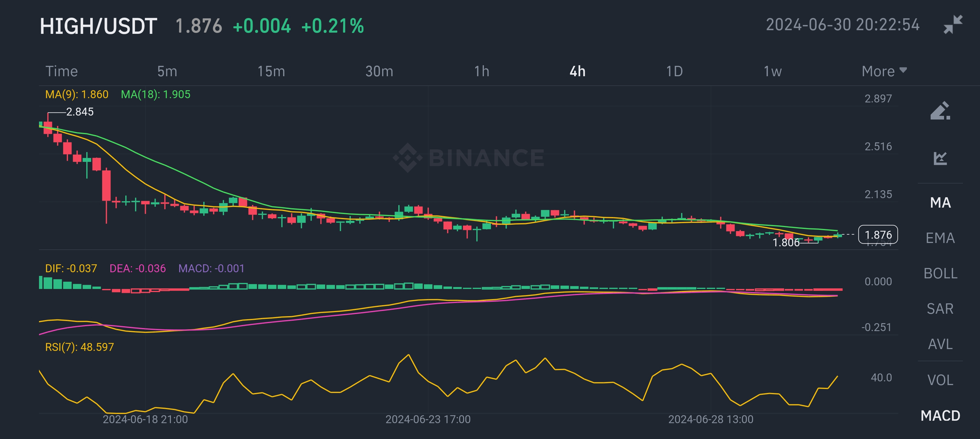Click the RSI(7) value label
This screenshot has height=439, width=980.
coord(79,347)
